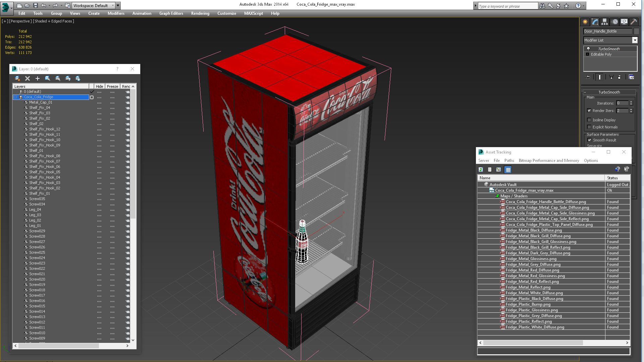Open the Rendering menu
Viewport: 644px width, 362px height.
coord(200,13)
